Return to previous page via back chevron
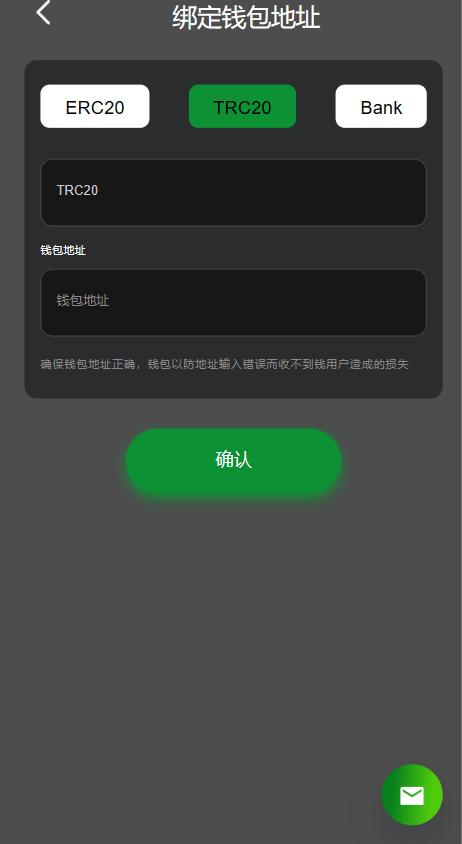 tap(43, 12)
